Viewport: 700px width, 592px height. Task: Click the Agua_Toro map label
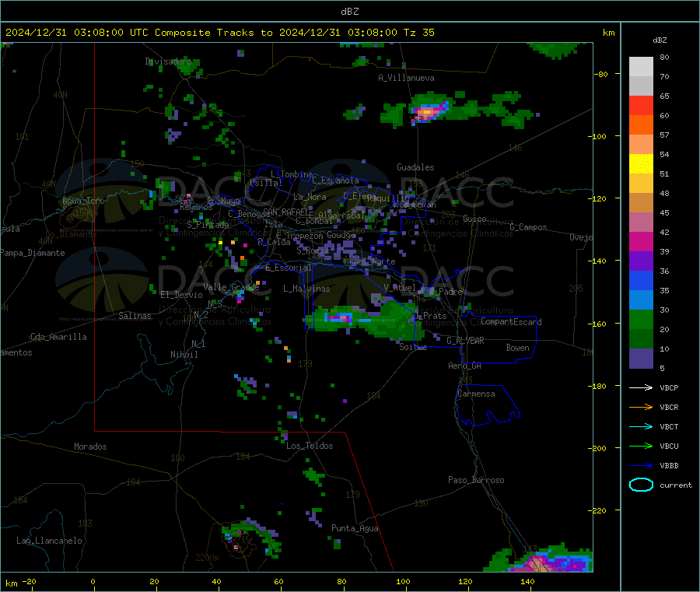[x=83, y=201]
